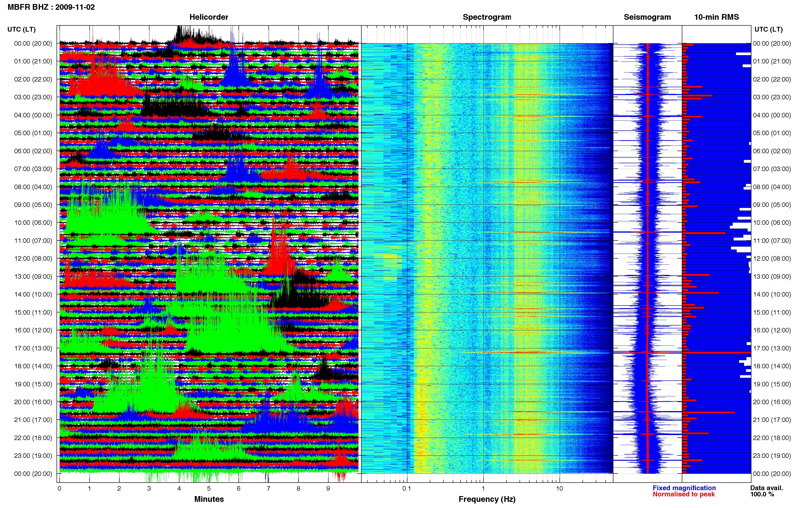Click left time label 15:00 (11:00)
Screen dimensions: 812x508
[33, 312]
